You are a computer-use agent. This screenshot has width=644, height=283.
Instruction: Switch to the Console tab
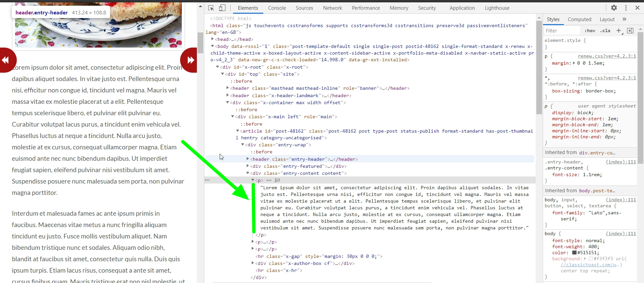pyautogui.click(x=277, y=8)
